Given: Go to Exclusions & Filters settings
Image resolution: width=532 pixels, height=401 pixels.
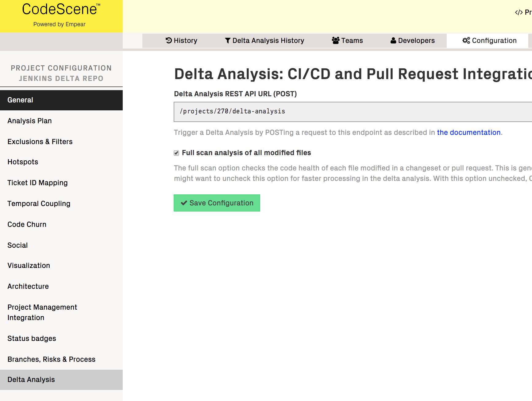Looking at the screenshot, I should (x=61, y=142).
